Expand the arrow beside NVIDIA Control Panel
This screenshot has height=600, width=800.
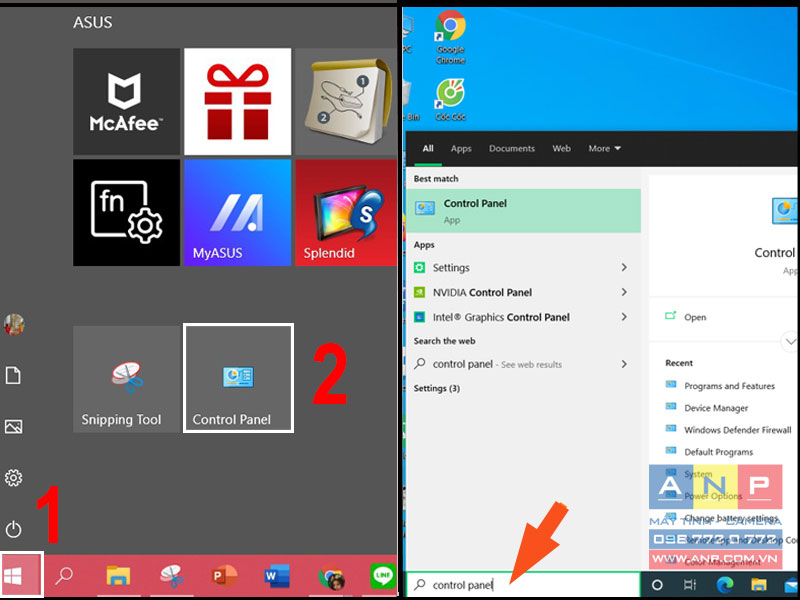[624, 292]
